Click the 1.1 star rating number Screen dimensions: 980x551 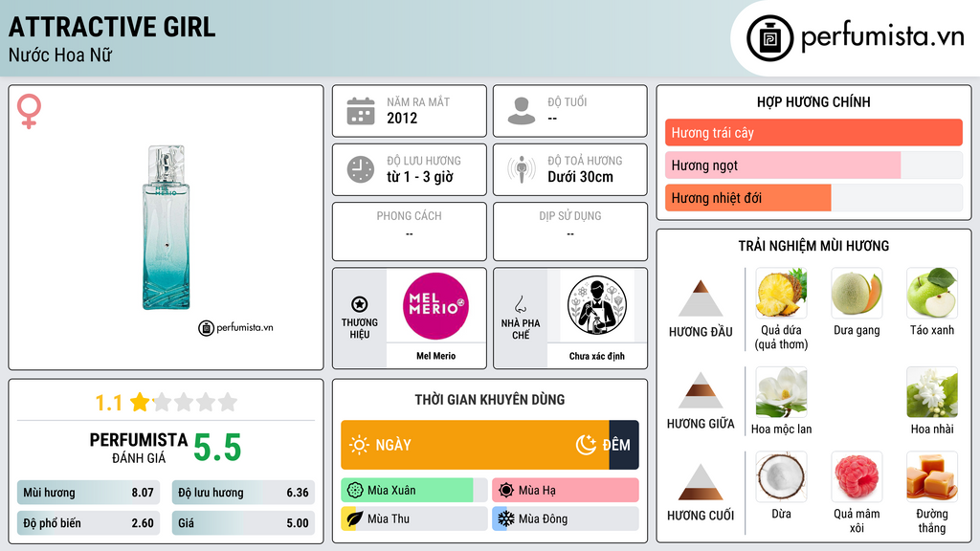point(108,403)
